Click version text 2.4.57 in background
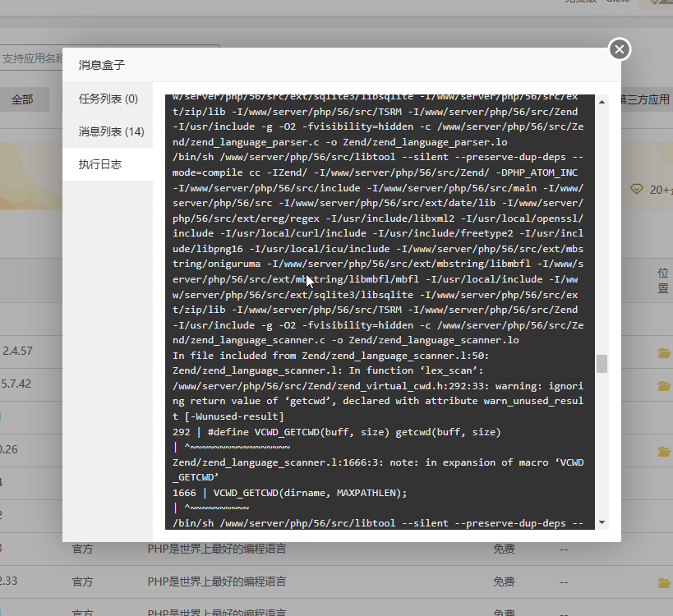Viewport: 673px width, 616px height. pyautogui.click(x=17, y=351)
